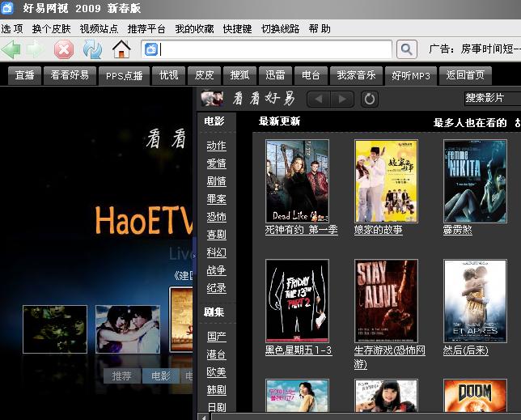Select the 欧美 series link
The height and width of the screenshot is (420, 521).
pos(216,371)
